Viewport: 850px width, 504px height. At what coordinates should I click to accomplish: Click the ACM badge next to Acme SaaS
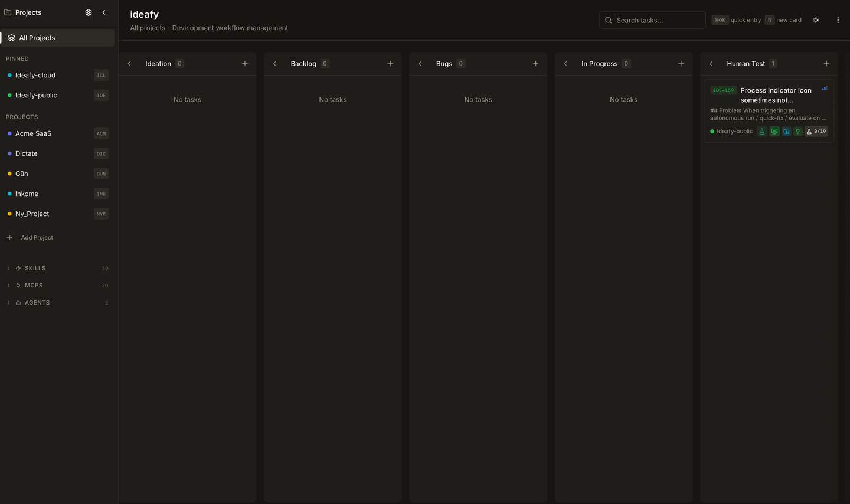102,134
